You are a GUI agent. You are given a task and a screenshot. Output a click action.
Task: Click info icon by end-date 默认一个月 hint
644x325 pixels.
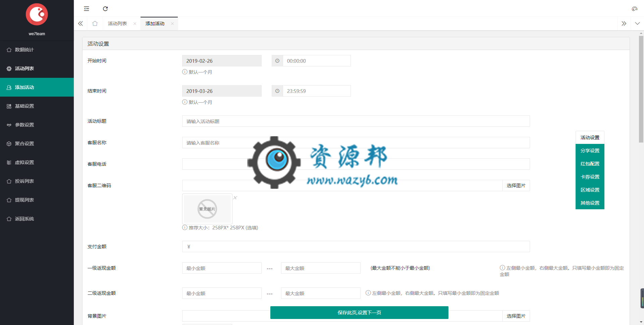coord(184,102)
